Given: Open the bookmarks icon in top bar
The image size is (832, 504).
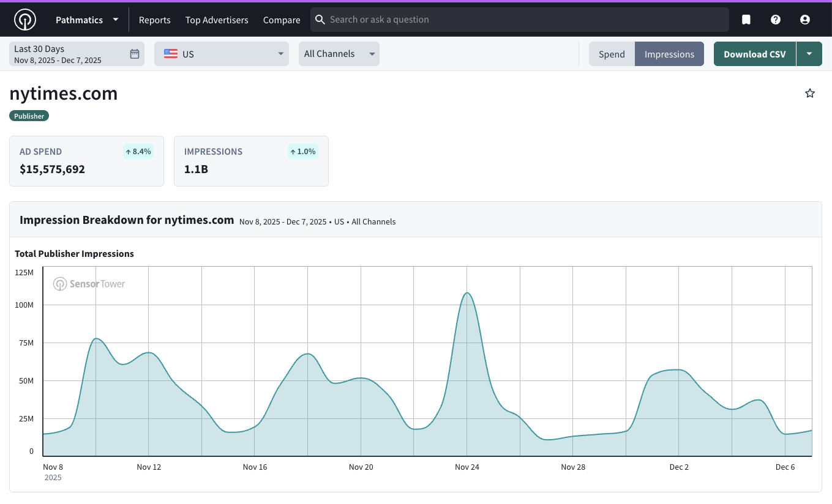Looking at the screenshot, I should (x=746, y=20).
